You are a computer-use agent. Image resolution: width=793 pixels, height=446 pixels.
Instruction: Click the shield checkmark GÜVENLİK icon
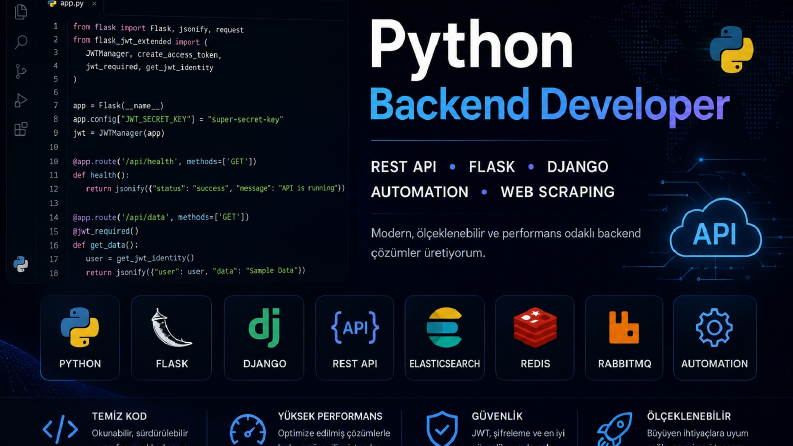tap(442, 429)
